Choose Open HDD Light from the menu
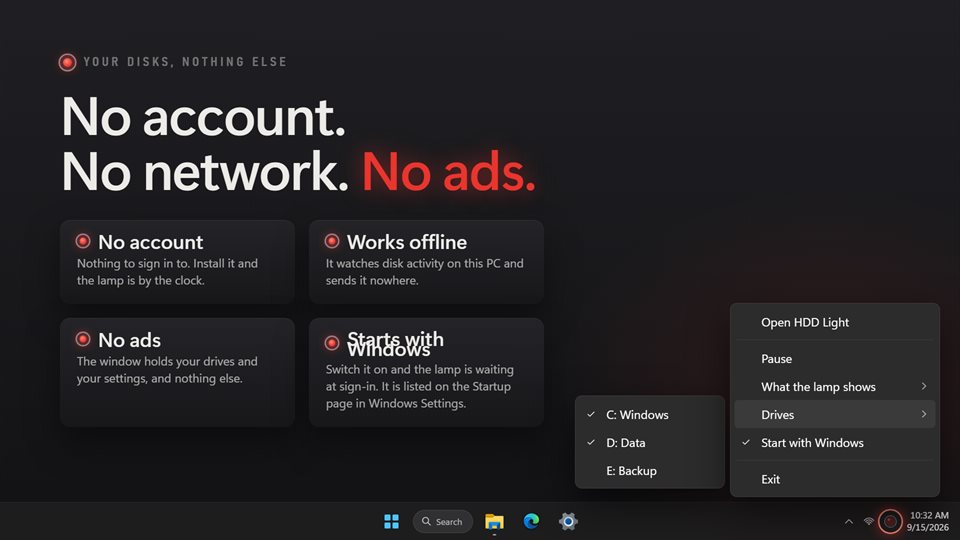This screenshot has width=960, height=540. tap(834, 322)
